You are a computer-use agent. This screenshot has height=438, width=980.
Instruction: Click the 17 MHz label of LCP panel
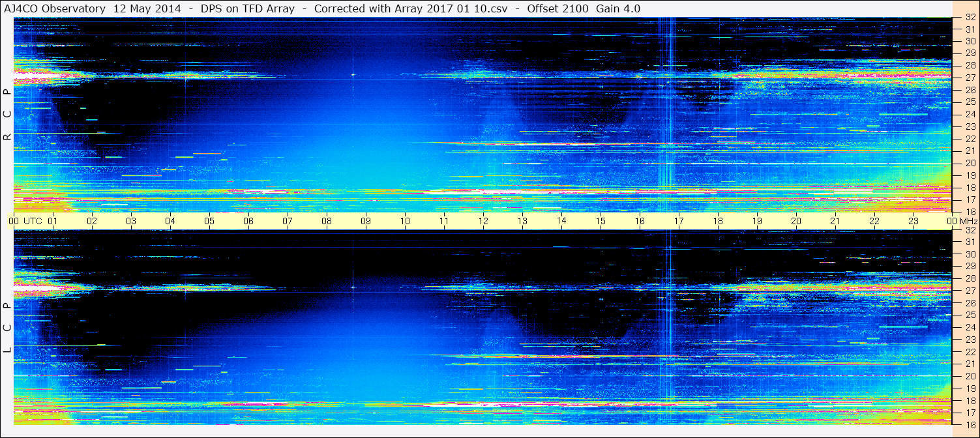click(970, 412)
